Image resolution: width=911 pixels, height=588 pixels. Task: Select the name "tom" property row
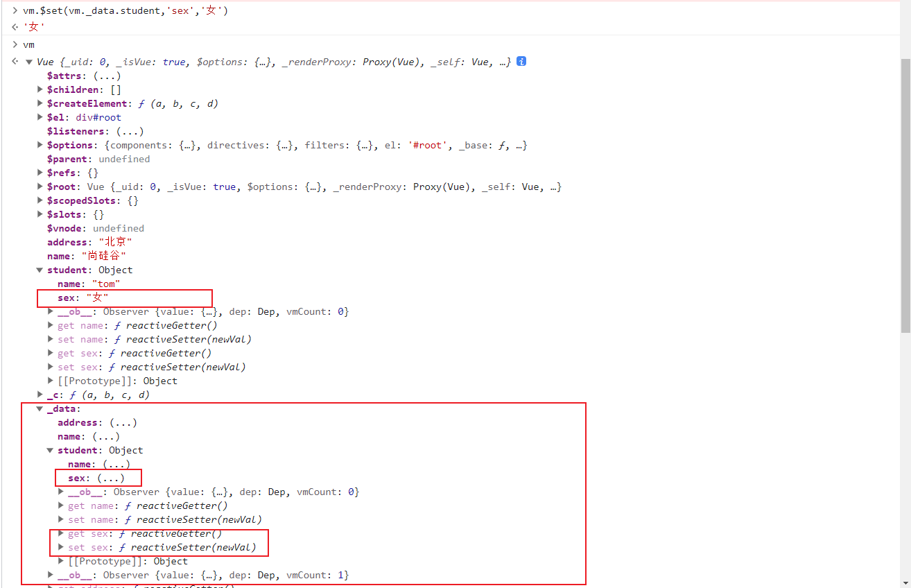[x=89, y=284]
